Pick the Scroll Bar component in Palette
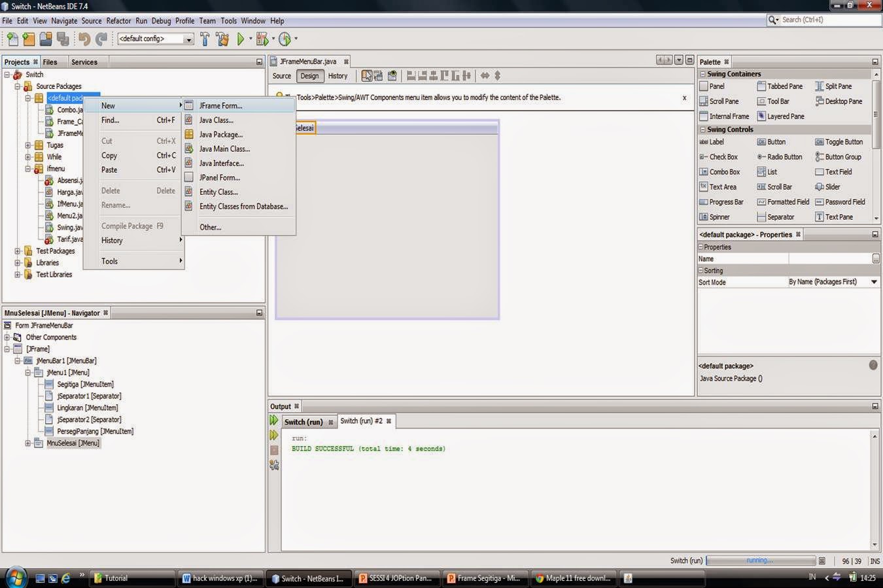This screenshot has width=883, height=588. click(774, 187)
